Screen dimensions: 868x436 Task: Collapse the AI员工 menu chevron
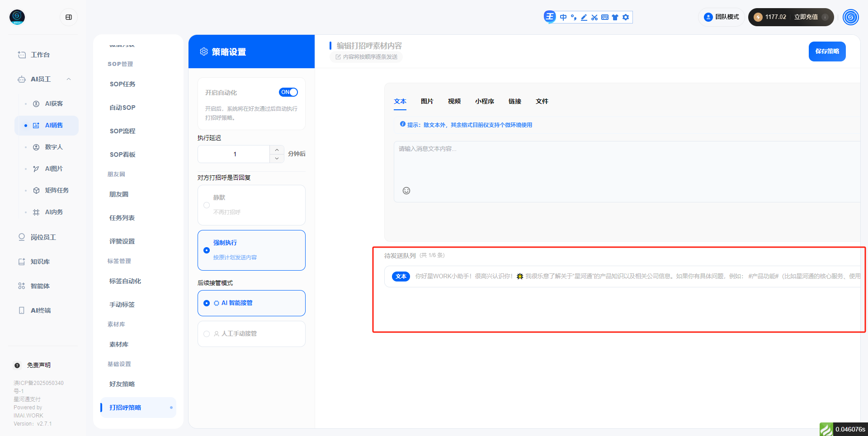[69, 79]
